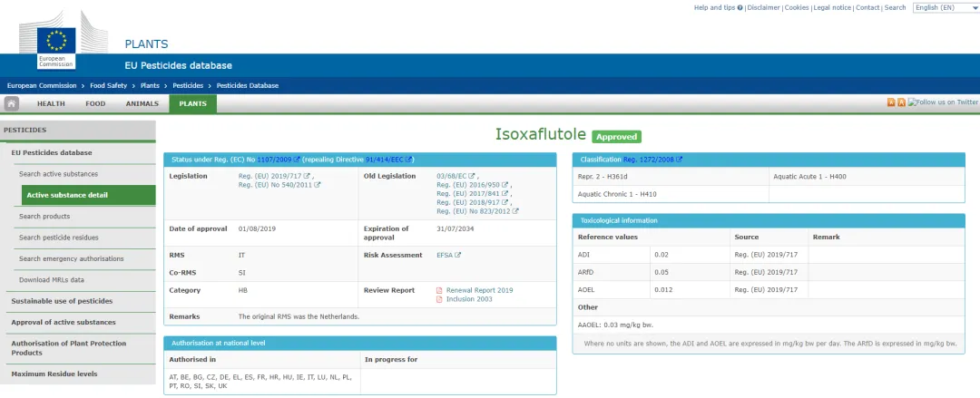Image resolution: width=980 pixels, height=398 pixels.
Task: Open Search products in sidebar
Action: click(x=44, y=216)
